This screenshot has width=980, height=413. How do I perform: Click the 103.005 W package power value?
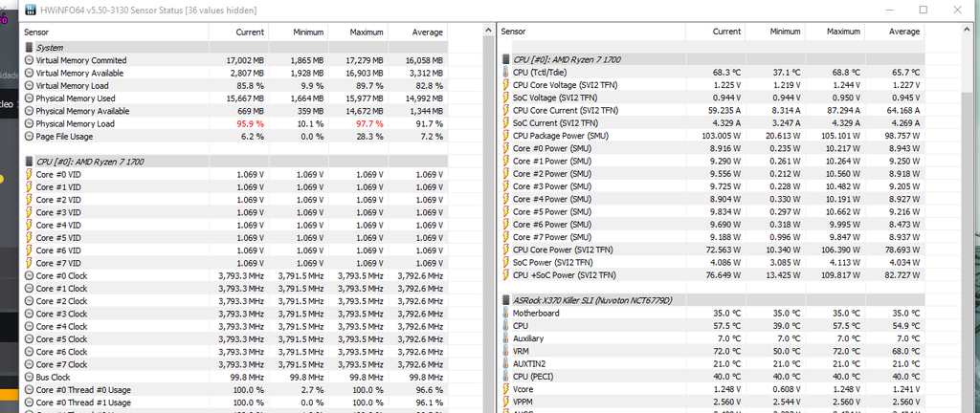[723, 136]
